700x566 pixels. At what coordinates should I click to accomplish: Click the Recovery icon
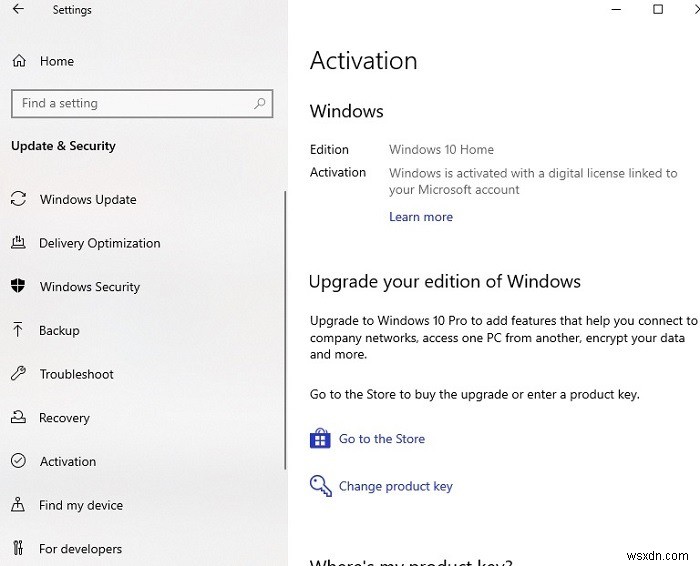tap(18, 417)
